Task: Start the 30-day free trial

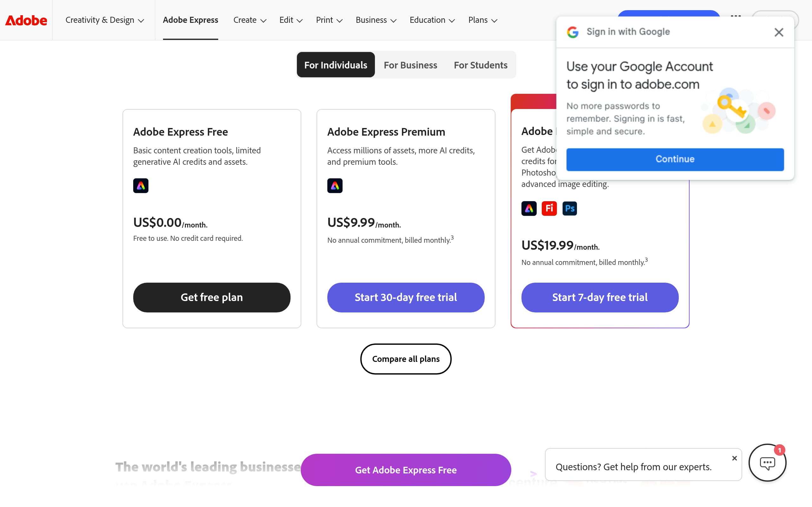Action: click(x=406, y=298)
